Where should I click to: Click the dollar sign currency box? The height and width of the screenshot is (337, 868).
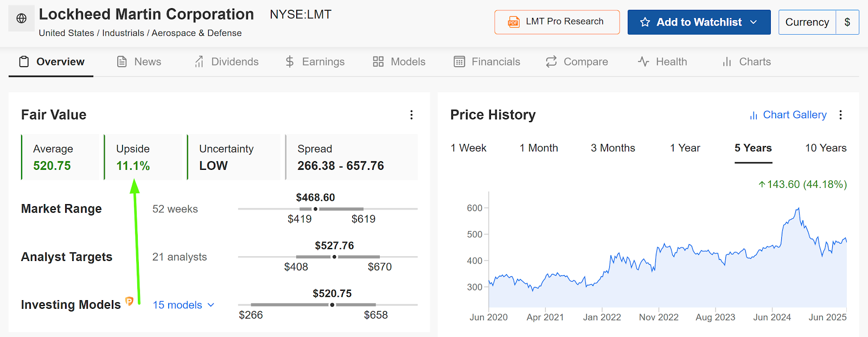[847, 22]
